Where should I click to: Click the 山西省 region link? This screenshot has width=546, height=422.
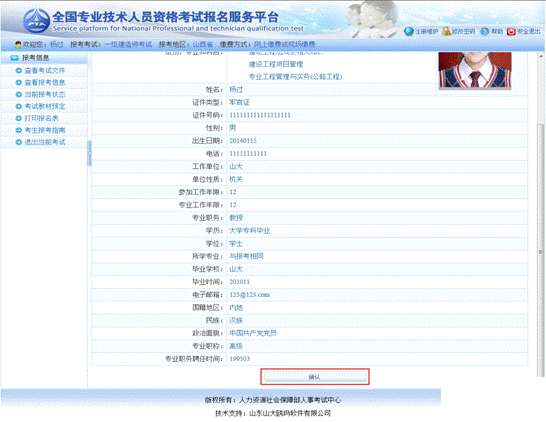pos(202,45)
